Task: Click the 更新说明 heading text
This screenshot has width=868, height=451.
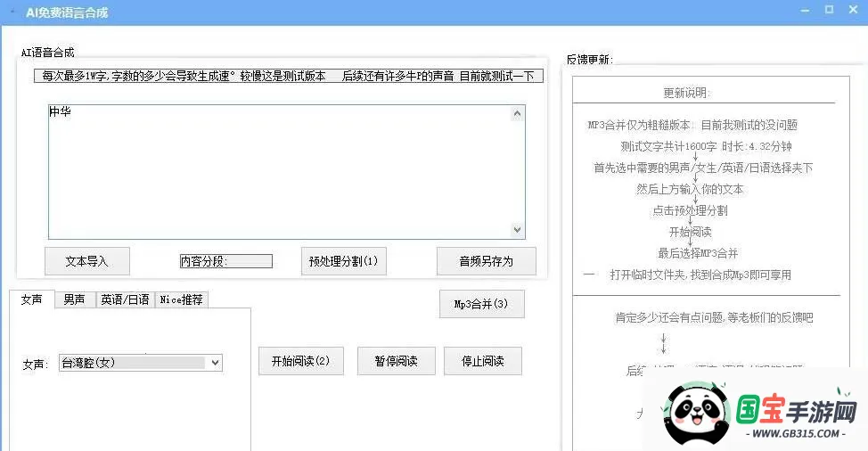Action: [x=687, y=93]
